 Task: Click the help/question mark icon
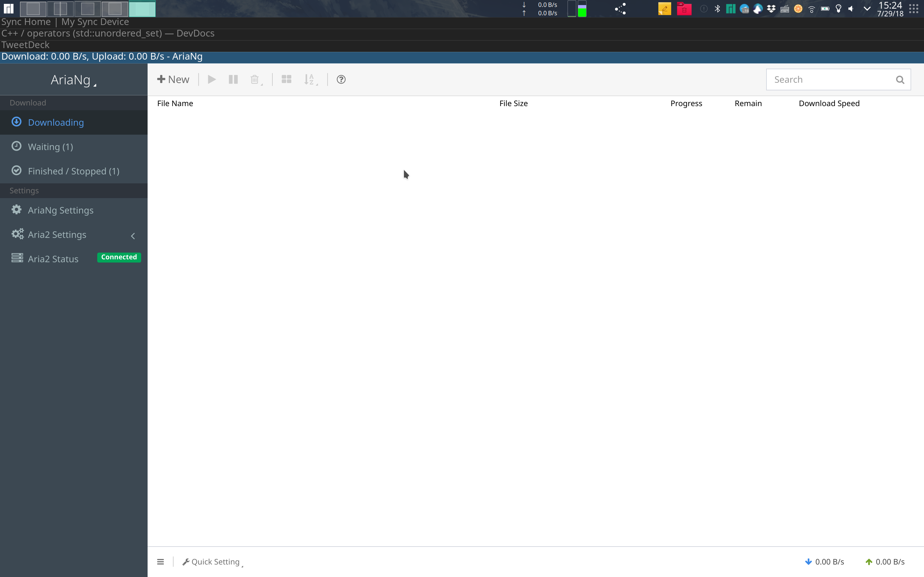pos(341,79)
